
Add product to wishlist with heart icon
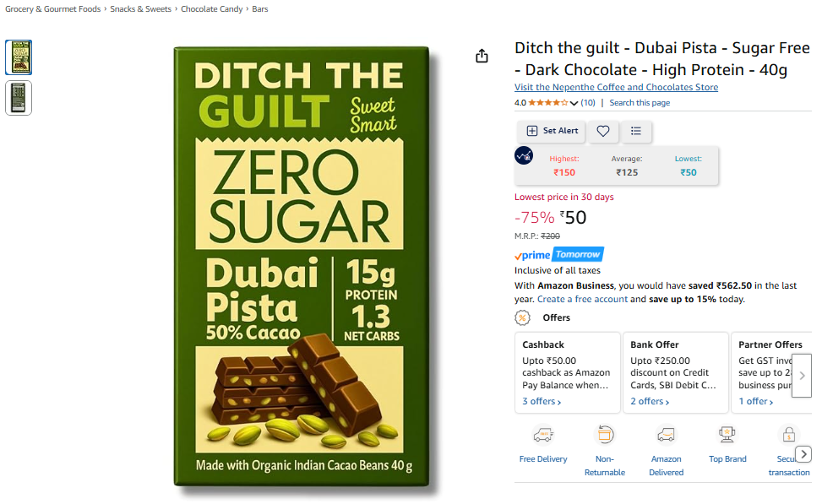point(603,131)
